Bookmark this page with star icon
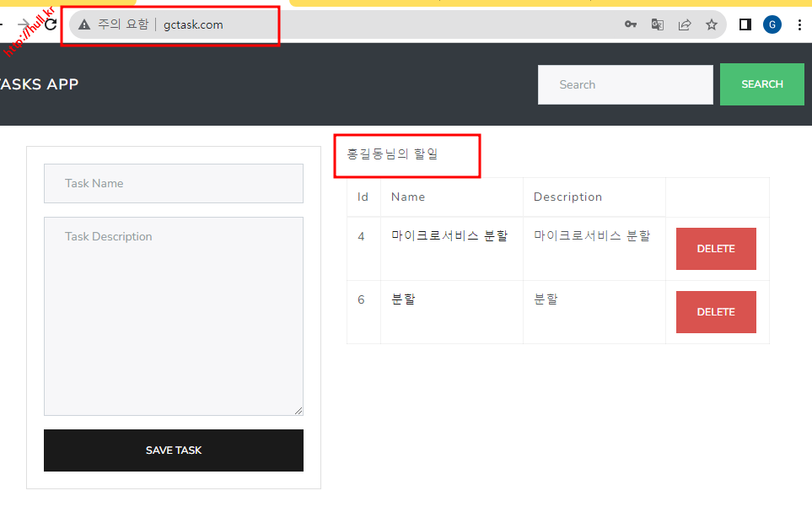Viewport: 812px width, 523px height. (712, 24)
